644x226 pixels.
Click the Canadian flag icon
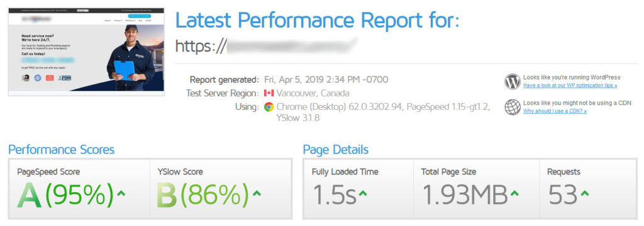click(x=269, y=93)
